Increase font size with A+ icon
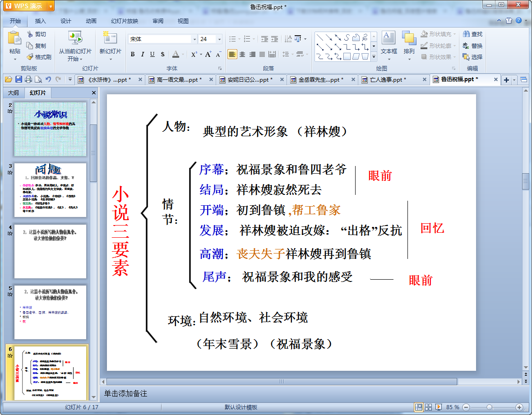The image size is (532, 415). coord(208,54)
